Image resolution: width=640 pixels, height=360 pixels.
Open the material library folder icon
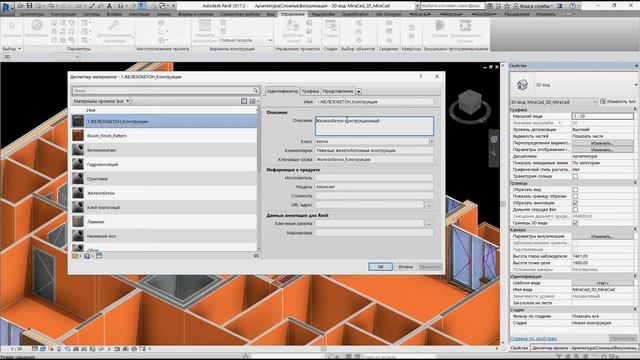coord(76,256)
